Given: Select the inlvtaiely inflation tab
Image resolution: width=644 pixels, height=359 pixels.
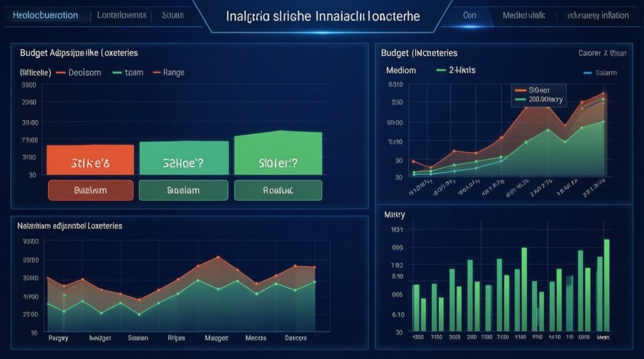Looking at the screenshot, I should [597, 15].
